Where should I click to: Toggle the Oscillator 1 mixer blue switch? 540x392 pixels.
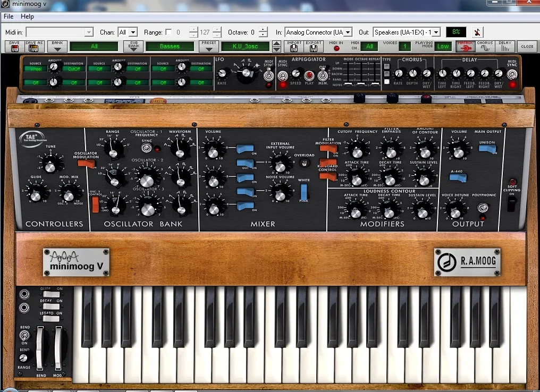tap(245, 149)
